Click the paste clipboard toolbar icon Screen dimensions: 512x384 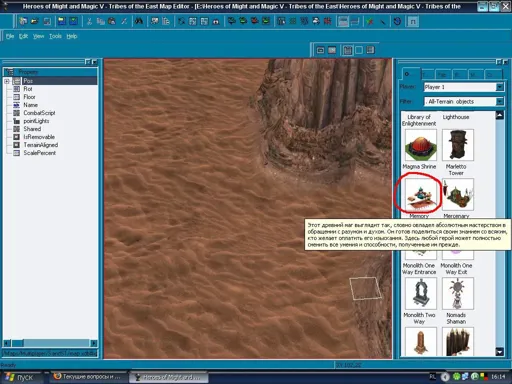coord(112,22)
